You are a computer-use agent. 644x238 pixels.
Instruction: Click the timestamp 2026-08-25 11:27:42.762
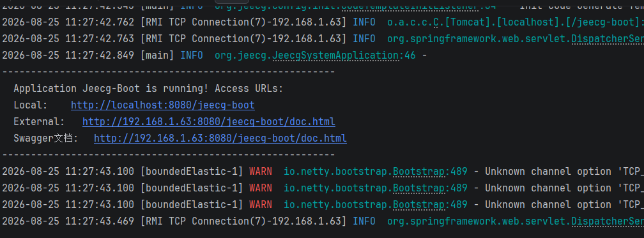click(68, 22)
